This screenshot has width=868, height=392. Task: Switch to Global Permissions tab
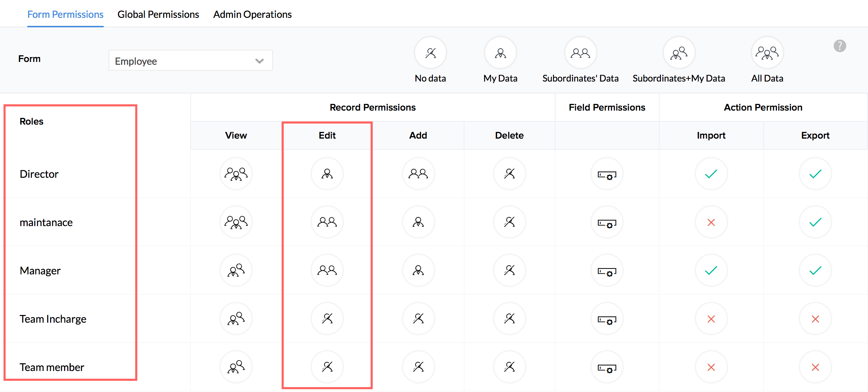click(158, 14)
